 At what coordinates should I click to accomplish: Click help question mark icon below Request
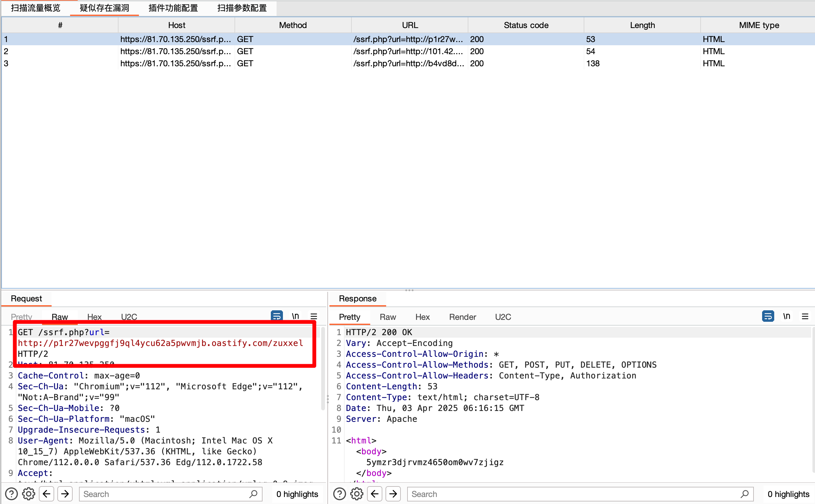11,494
